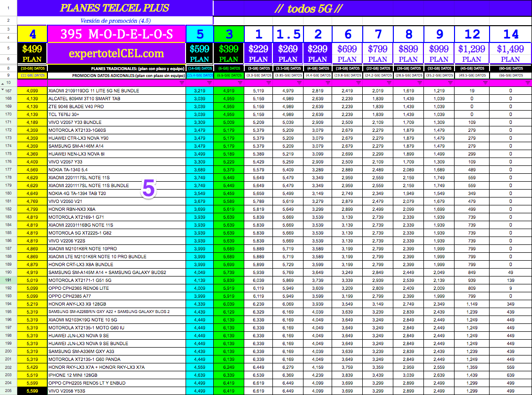Open the filter for the $799 plan column

click(389, 83)
